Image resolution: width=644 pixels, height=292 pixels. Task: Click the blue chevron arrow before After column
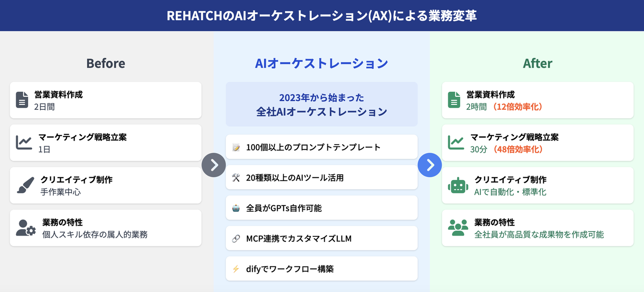(x=430, y=165)
